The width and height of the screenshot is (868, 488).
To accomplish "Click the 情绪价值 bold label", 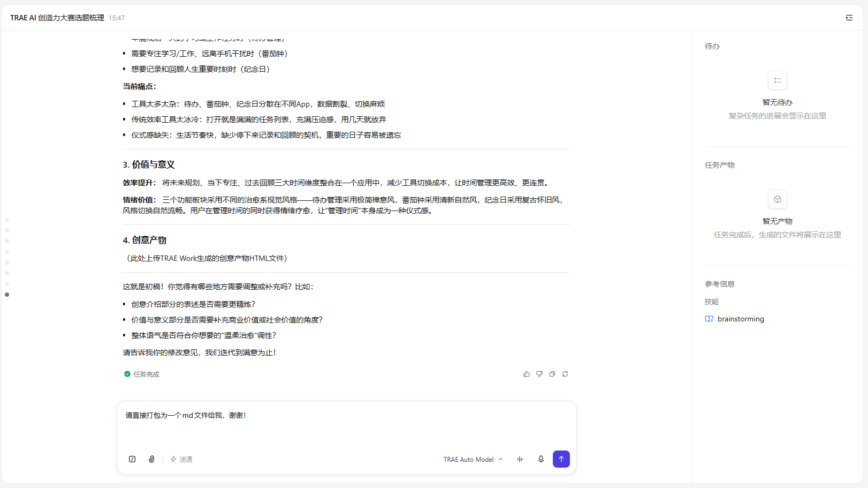I will 139,200.
